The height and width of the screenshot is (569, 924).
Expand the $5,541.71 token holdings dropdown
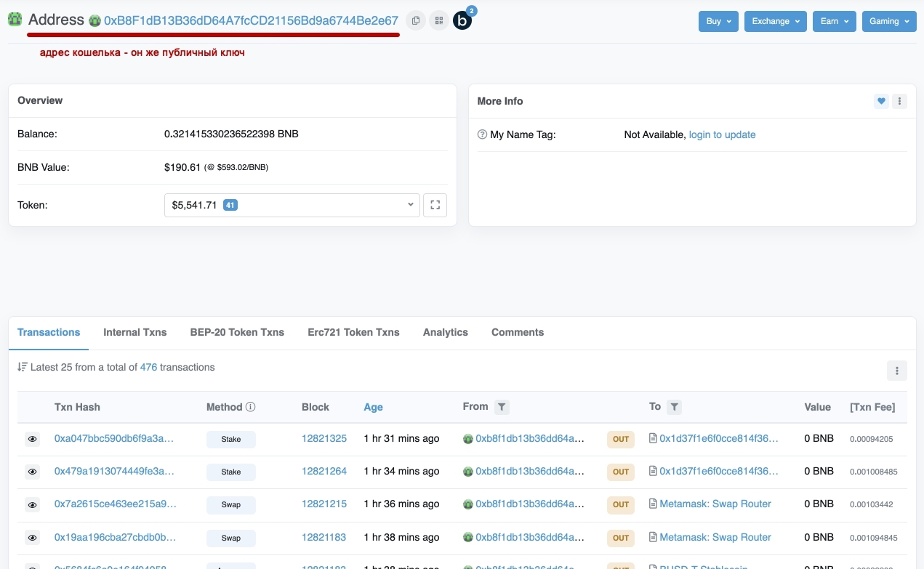[x=292, y=205]
